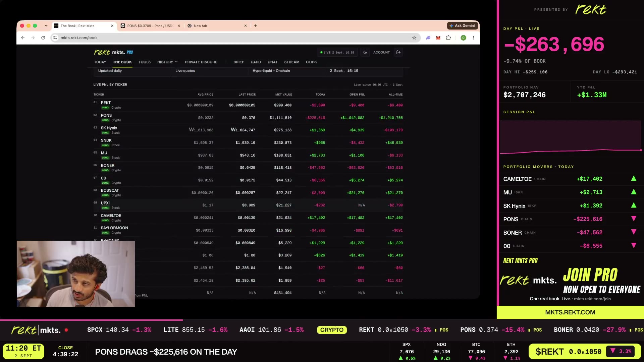Click the CAMELTOE ticker name in table
The width and height of the screenshot is (644, 362).
click(x=111, y=216)
